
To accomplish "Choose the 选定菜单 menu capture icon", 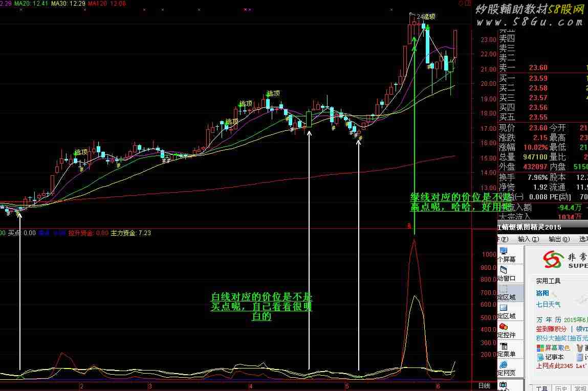I will click(x=504, y=346).
